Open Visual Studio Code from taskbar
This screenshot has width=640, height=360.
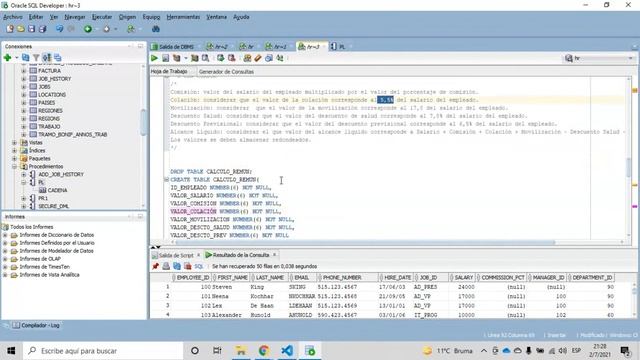click(287, 351)
